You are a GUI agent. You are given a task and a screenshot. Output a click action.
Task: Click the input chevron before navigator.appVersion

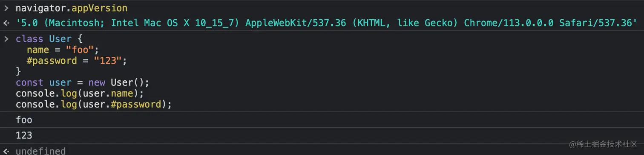click(x=6, y=8)
